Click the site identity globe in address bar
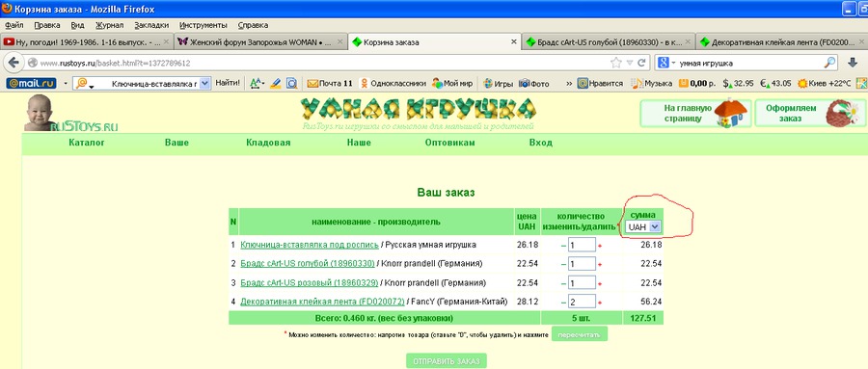868x369 pixels. pos(33,63)
